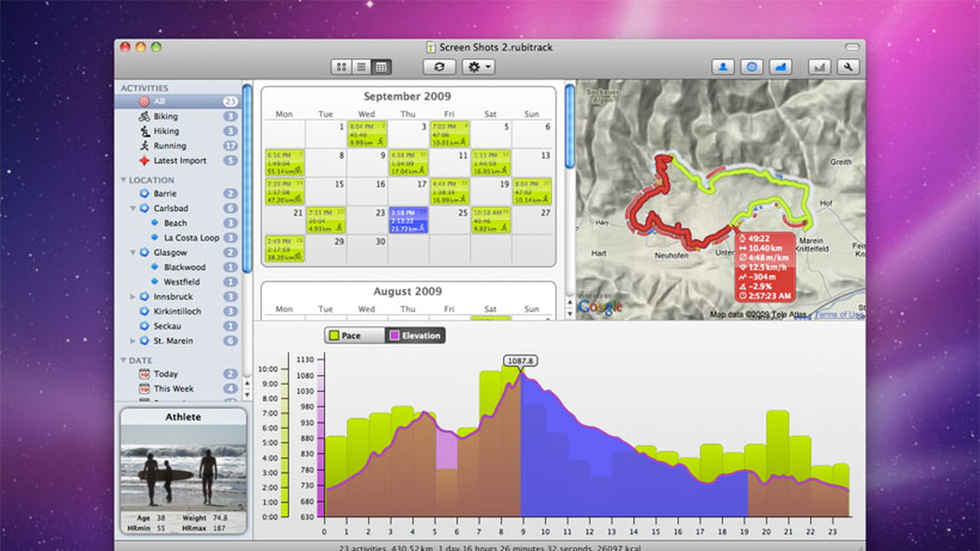980x551 pixels.
Task: Collapse the Carlsbad location group
Action: (x=133, y=208)
